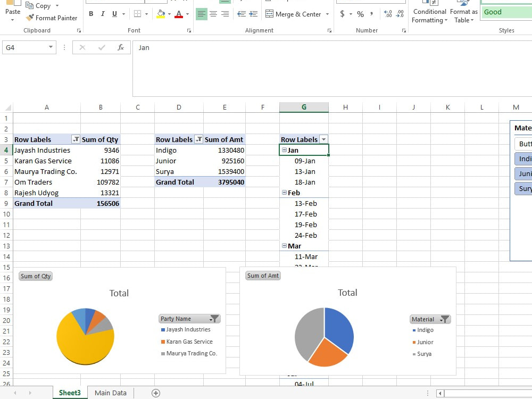This screenshot has height=399, width=532.
Task: Open Clipboard dialog launcher
Action: 79,30
